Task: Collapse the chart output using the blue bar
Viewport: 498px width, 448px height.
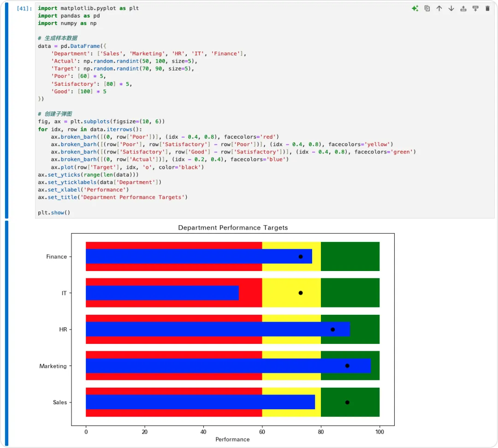Action: (6, 333)
